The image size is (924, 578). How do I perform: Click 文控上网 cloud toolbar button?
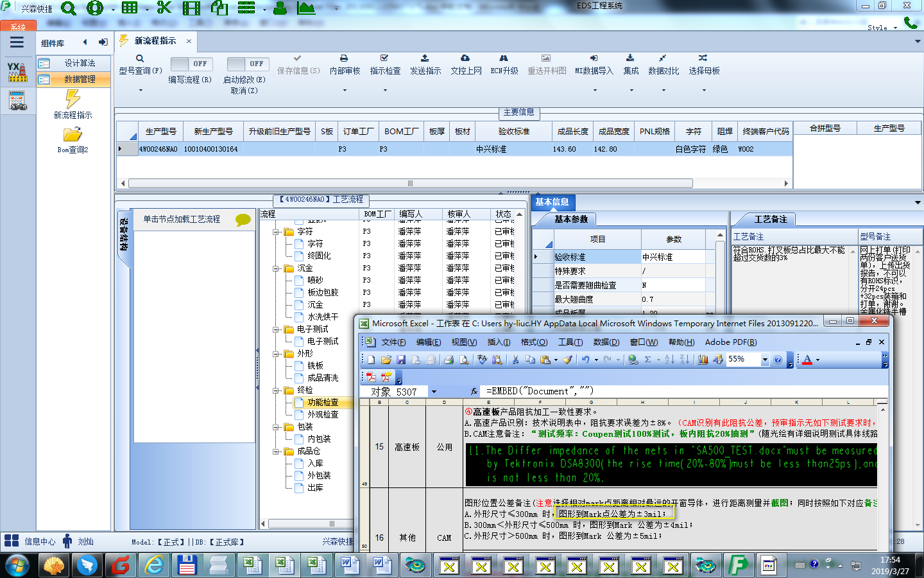[466, 65]
